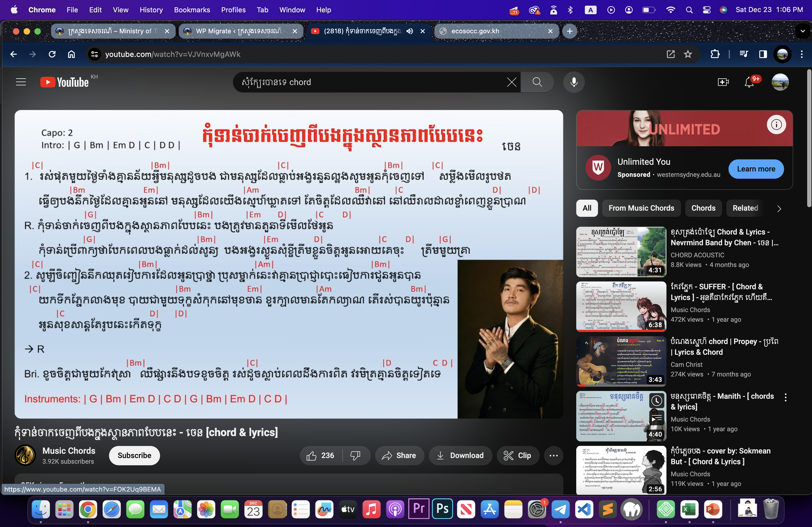Clear the search box with X

tap(512, 82)
